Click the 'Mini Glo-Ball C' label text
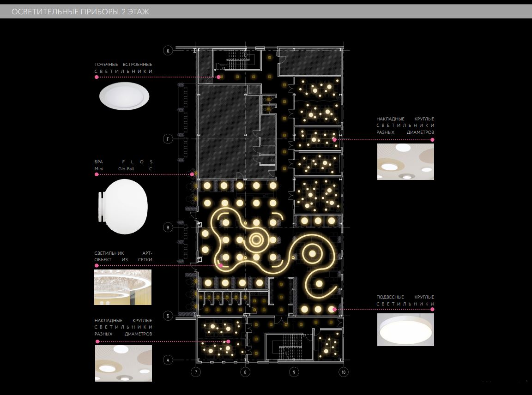Viewport: 532px width, 395px height. [x=123, y=169]
